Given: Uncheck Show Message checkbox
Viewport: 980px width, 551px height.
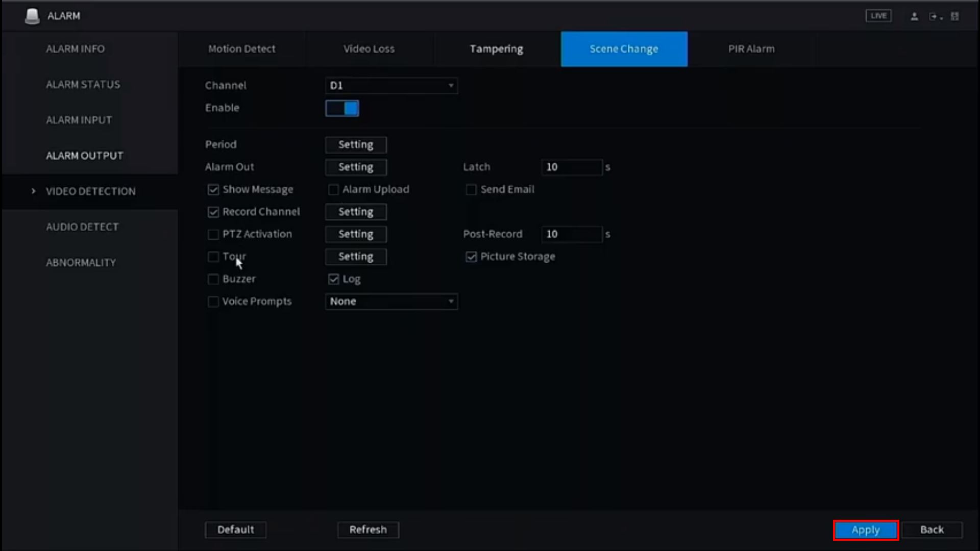Looking at the screenshot, I should tap(213, 190).
